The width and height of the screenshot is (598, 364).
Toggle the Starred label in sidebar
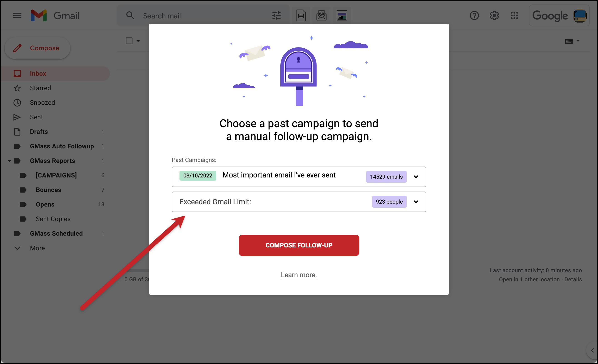[x=40, y=87]
